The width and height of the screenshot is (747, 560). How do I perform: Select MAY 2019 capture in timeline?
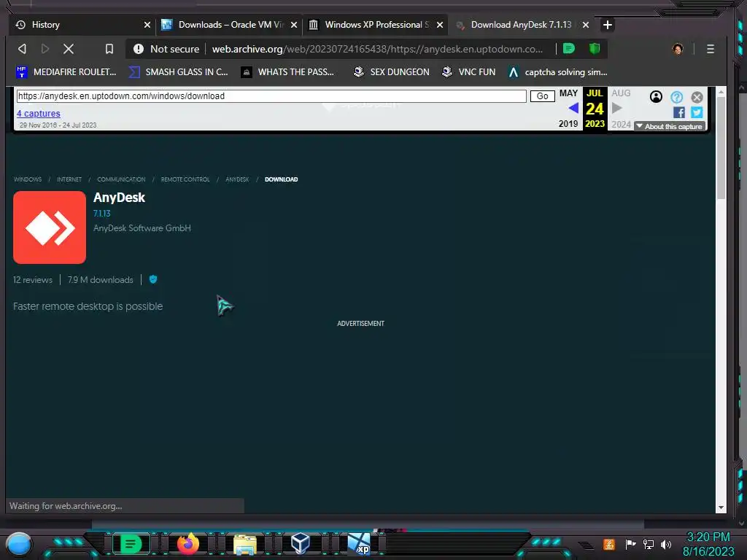(568, 108)
